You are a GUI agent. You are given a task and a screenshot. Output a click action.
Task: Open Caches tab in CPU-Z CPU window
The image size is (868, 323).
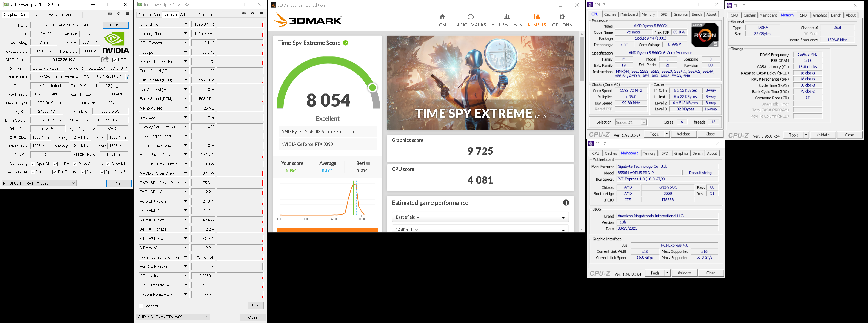pos(610,14)
